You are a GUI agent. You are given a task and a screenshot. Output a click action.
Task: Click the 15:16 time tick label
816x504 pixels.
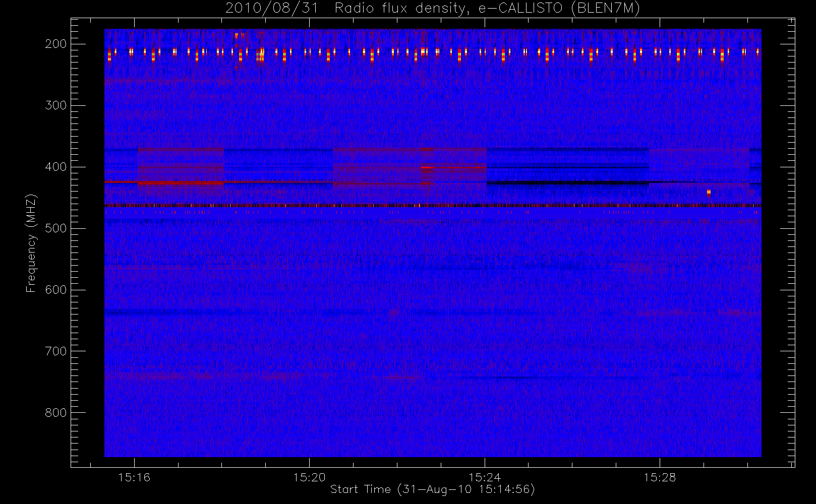(134, 477)
